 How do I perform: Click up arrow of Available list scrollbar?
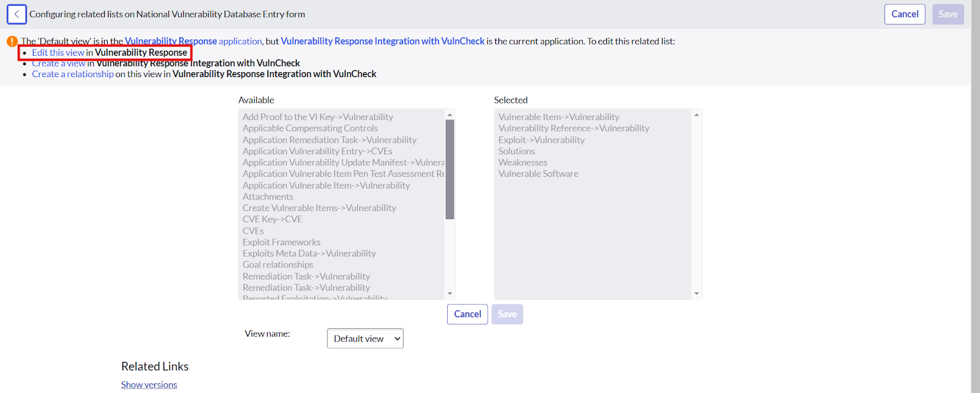point(450,115)
